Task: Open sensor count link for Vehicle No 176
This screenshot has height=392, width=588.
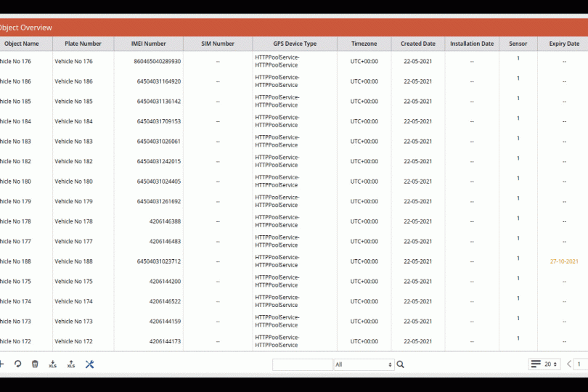Action: point(518,58)
